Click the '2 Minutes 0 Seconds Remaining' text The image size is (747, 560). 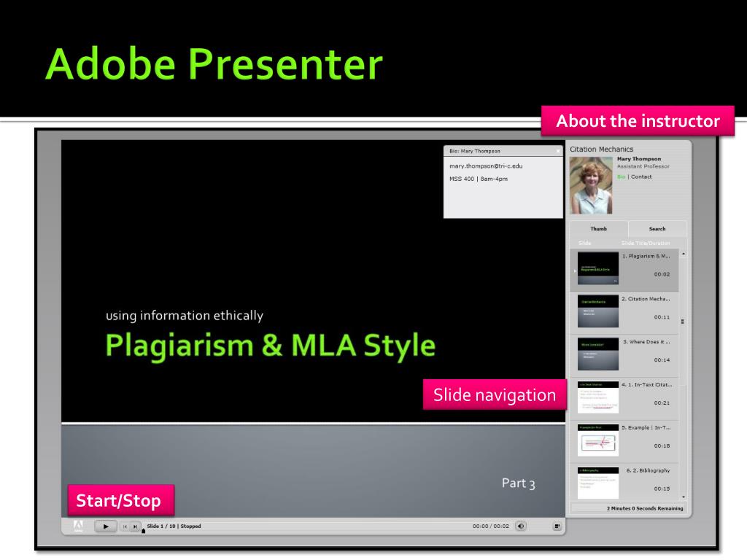[645, 508]
